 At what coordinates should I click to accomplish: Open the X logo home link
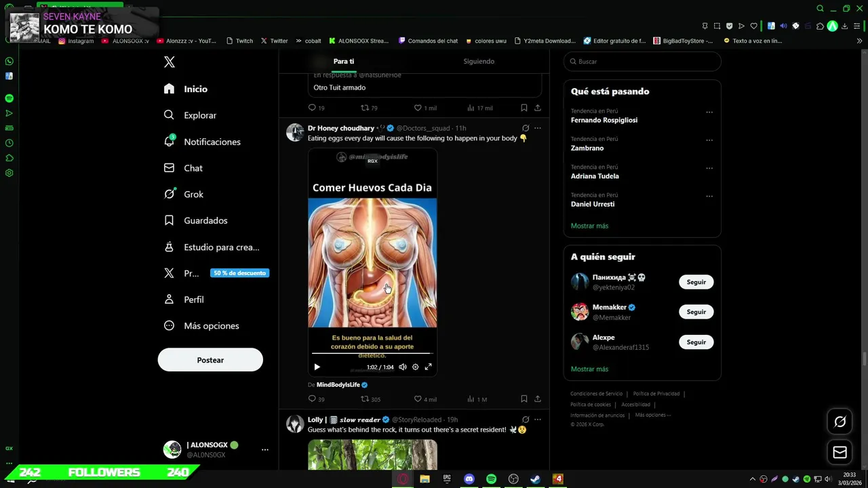[170, 62]
